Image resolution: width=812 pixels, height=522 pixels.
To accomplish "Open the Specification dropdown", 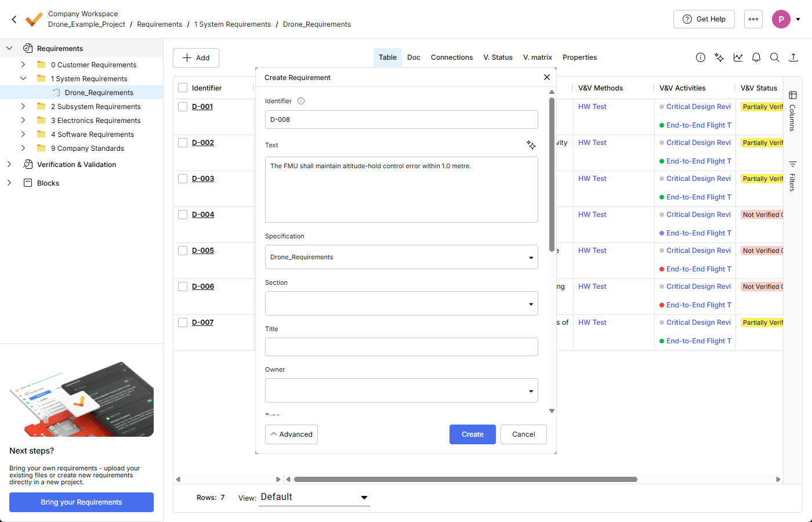I will (x=401, y=257).
